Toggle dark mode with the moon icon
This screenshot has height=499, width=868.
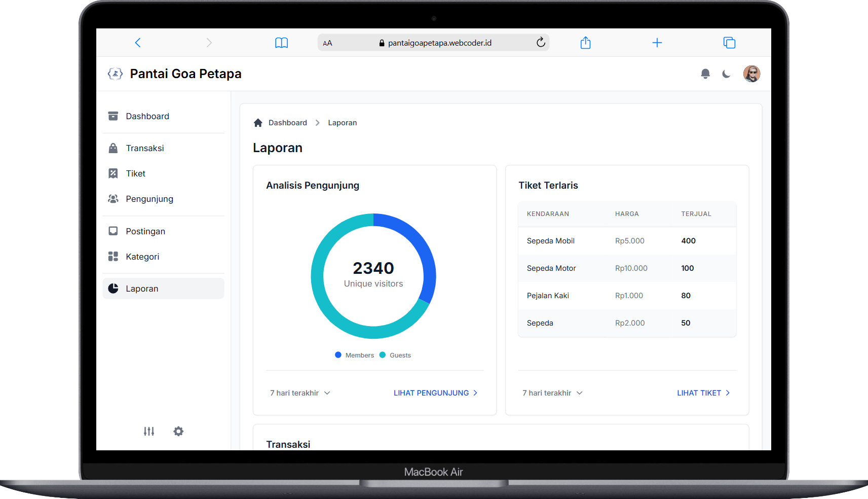click(726, 74)
